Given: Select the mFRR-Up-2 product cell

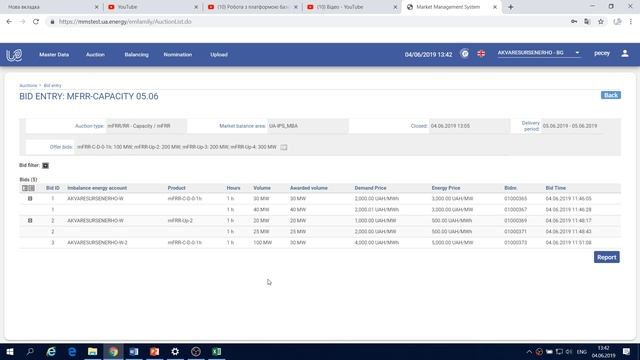Looking at the screenshot, I should 180,220.
